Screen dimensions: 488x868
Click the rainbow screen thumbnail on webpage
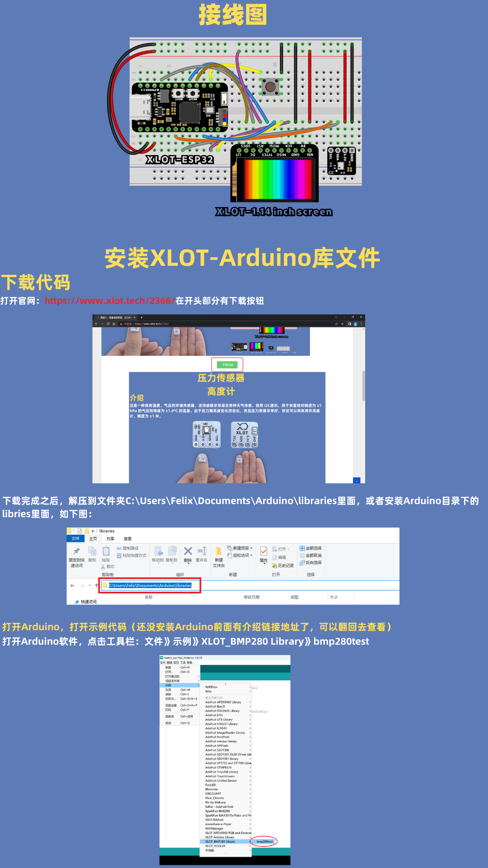(256, 347)
